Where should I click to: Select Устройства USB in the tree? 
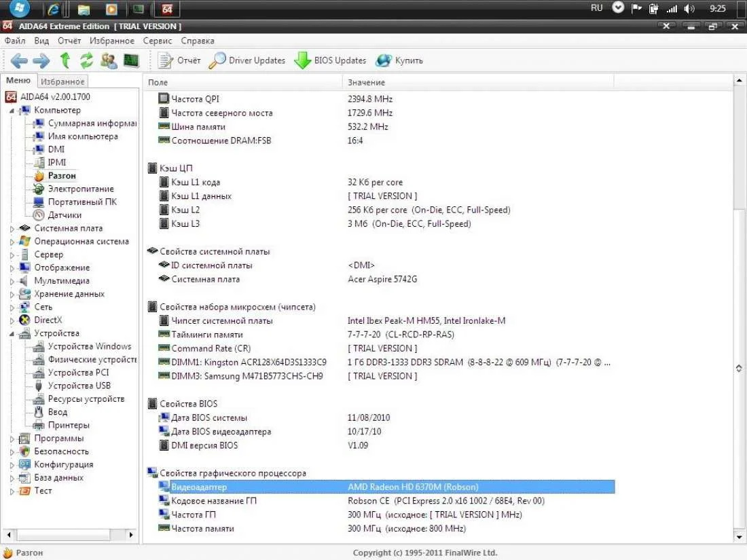[x=79, y=386]
